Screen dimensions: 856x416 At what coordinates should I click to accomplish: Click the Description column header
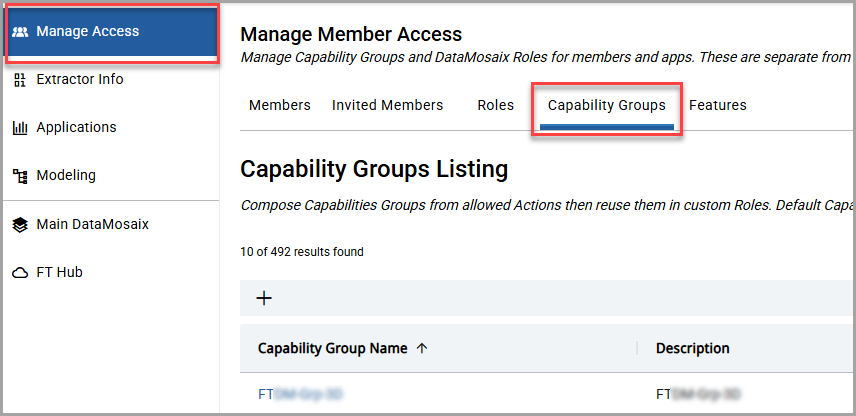(692, 349)
